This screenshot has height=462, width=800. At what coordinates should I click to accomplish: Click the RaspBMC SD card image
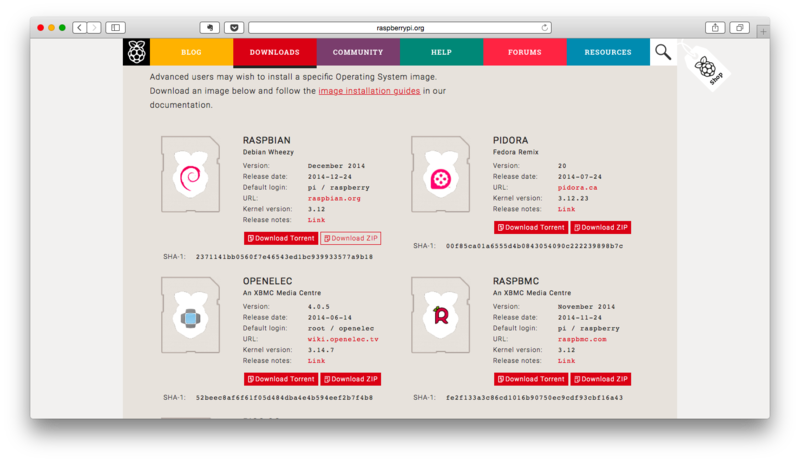pyautogui.click(x=440, y=315)
